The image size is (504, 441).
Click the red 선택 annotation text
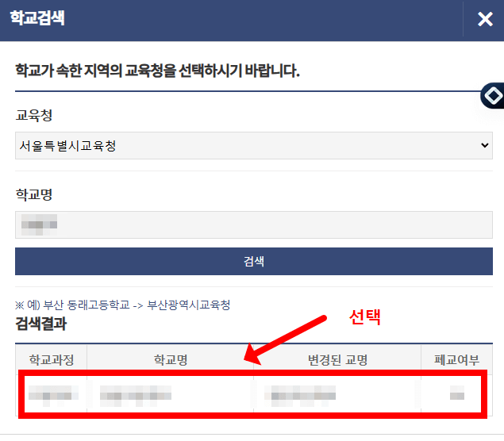point(366,317)
